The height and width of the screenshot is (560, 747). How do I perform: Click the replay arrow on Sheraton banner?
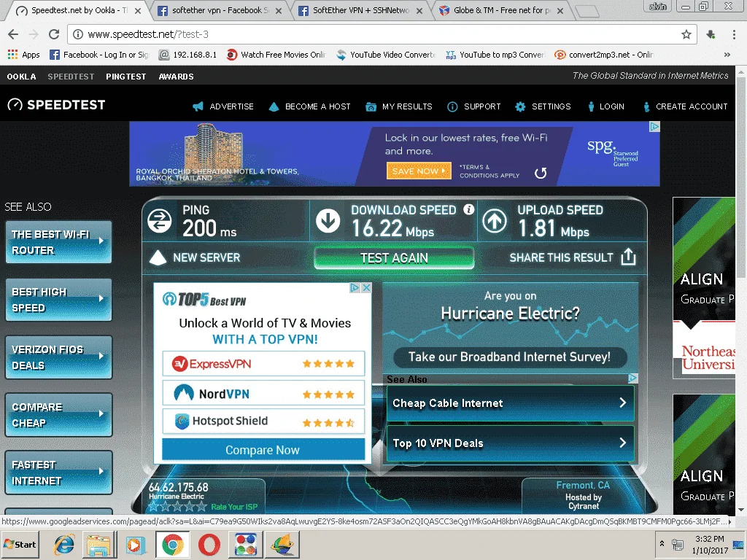point(541,173)
